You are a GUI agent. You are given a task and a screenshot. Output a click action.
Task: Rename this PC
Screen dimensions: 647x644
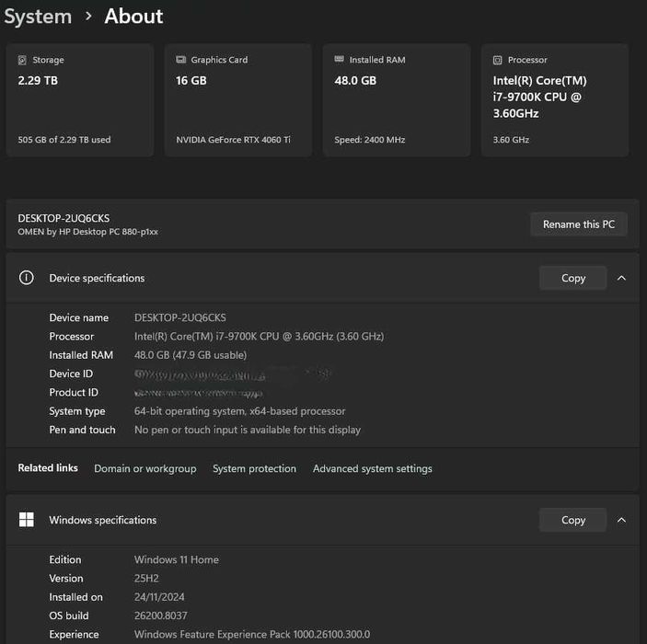coord(579,224)
